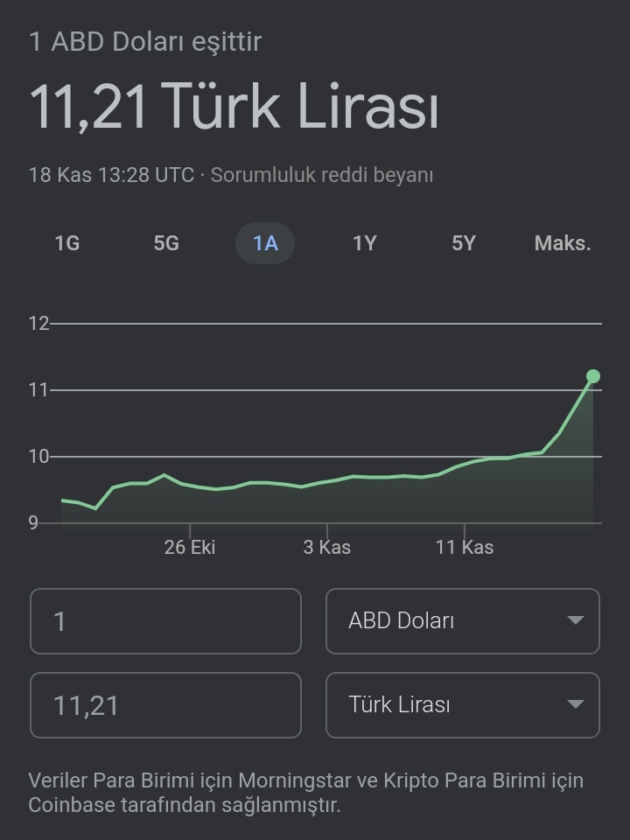
Task: Expand the ABD Doları currency selector
Action: coord(463,621)
